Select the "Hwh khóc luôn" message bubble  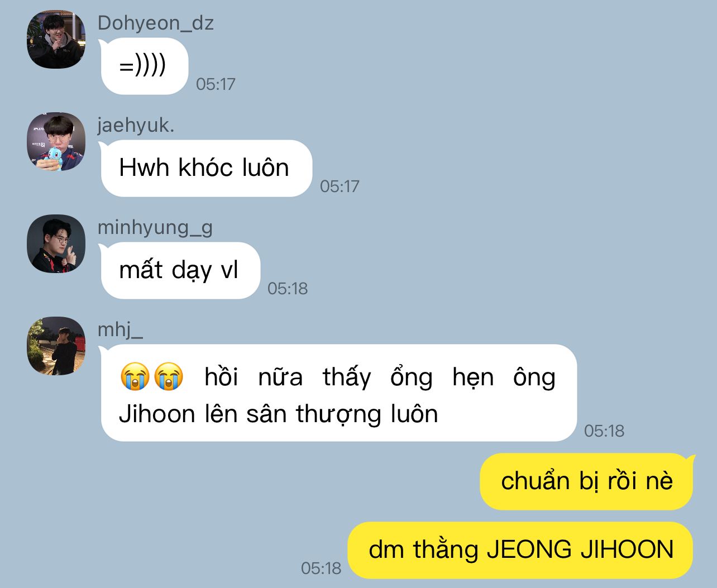click(x=206, y=168)
